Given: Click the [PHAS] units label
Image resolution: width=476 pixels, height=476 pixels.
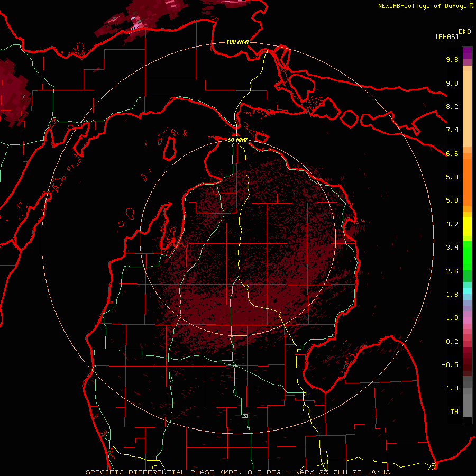Looking at the screenshot, I should [x=447, y=36].
